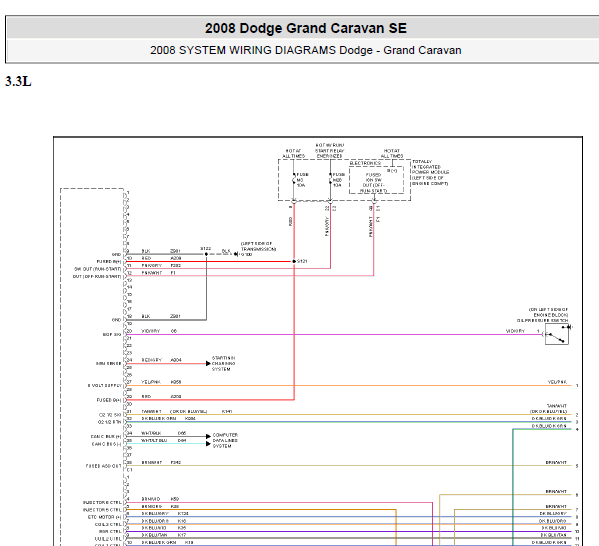Viewport: 599px width, 546px height.
Task: Click the Totally Integrated Power Module label
Action: tap(430, 173)
